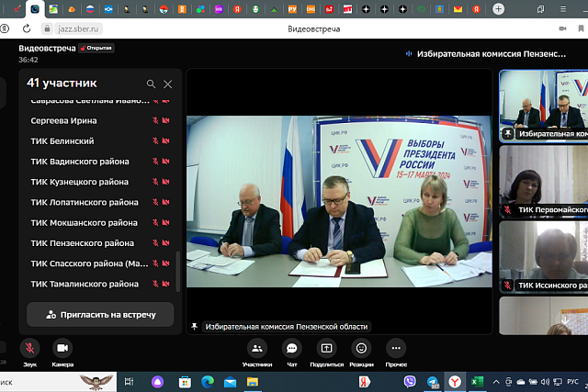Screen dimensions: 588x392
Task: Show more video tiles with the down arrow
Action: (565, 320)
